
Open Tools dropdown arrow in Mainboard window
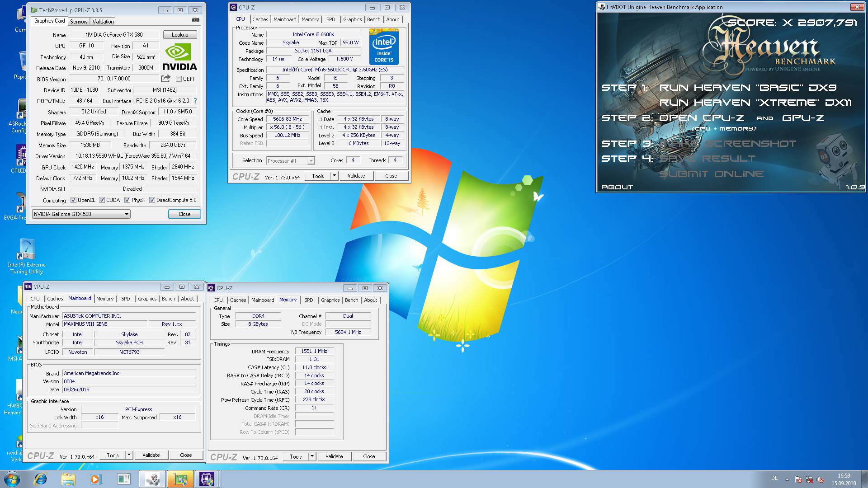click(129, 455)
